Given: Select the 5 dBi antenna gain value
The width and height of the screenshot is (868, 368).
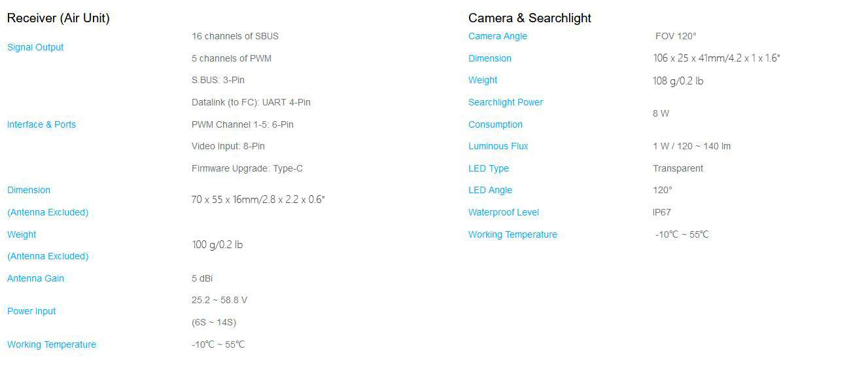Looking at the screenshot, I should [201, 278].
